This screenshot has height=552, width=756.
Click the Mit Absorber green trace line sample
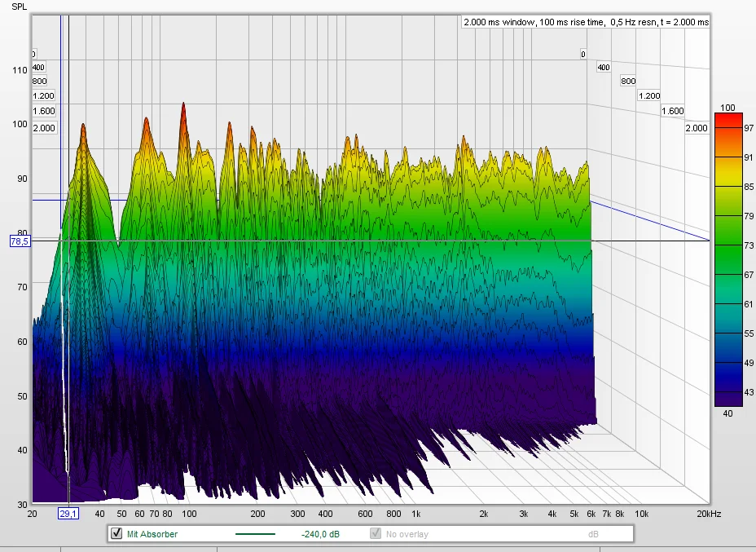(255, 534)
